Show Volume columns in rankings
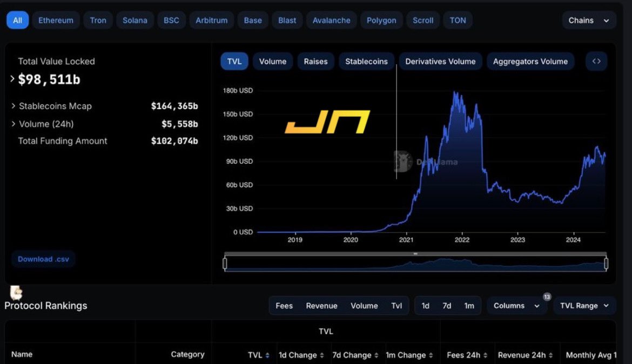This screenshot has width=632, height=364. 364,306
